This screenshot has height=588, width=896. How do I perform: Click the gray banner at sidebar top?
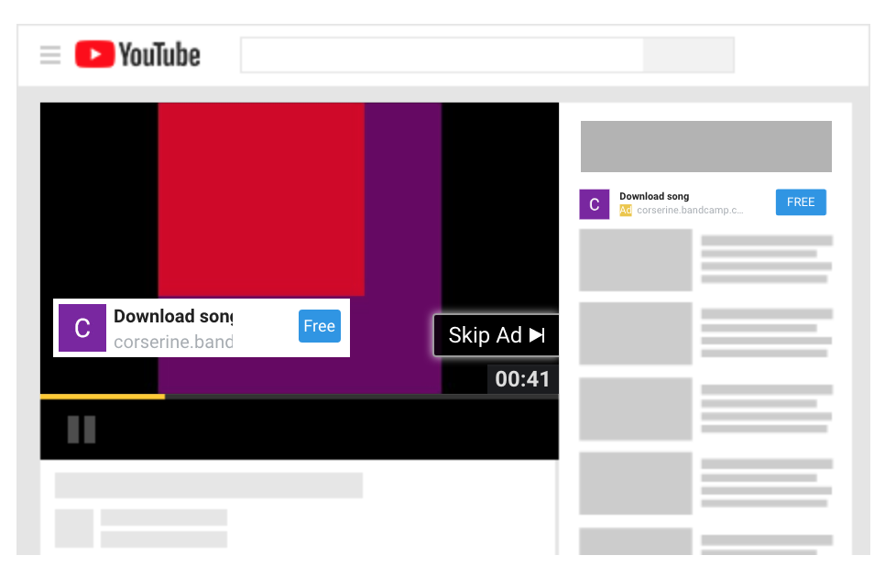click(x=705, y=147)
